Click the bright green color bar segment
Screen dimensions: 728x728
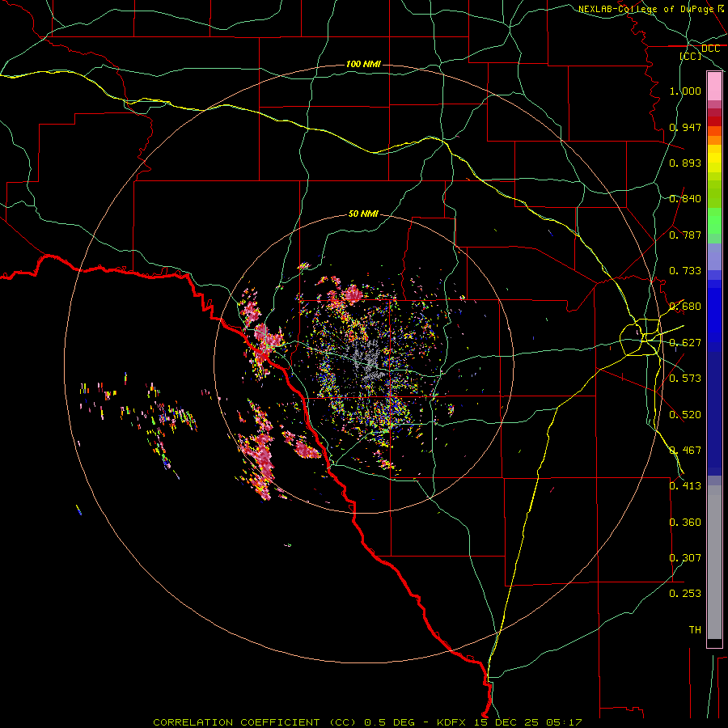pyautogui.click(x=714, y=221)
